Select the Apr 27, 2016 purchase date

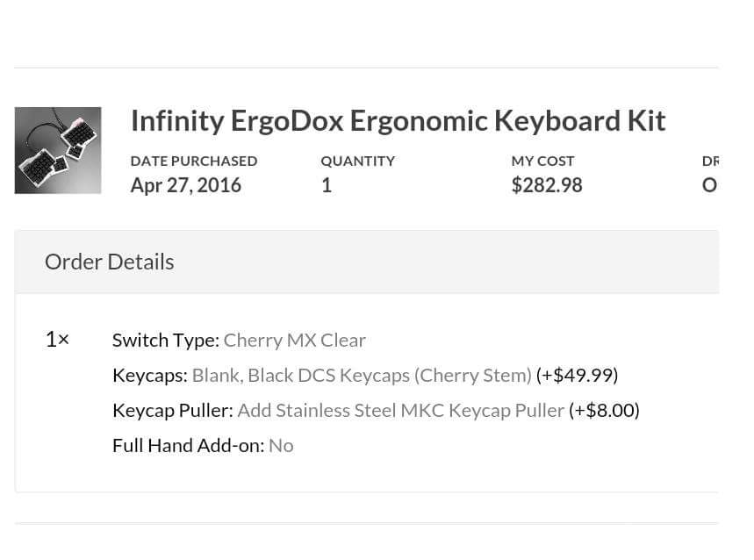(185, 185)
